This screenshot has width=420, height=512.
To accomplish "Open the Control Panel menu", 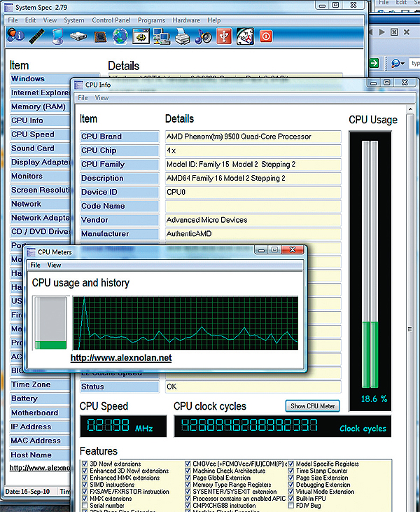I will point(111,20).
